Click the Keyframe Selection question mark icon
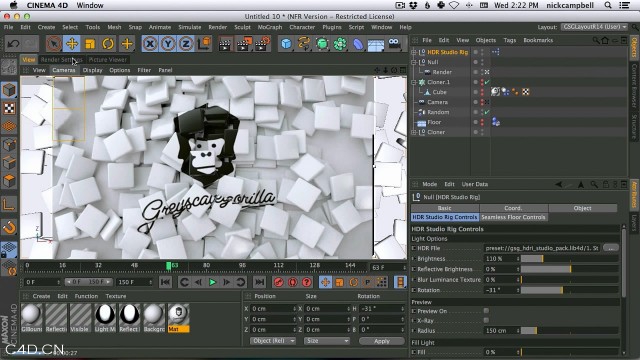The height and width of the screenshot is (360, 640). 307,282
